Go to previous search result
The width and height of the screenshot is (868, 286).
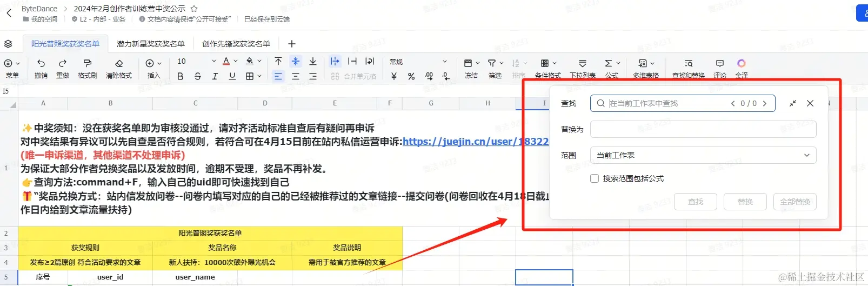pos(733,103)
